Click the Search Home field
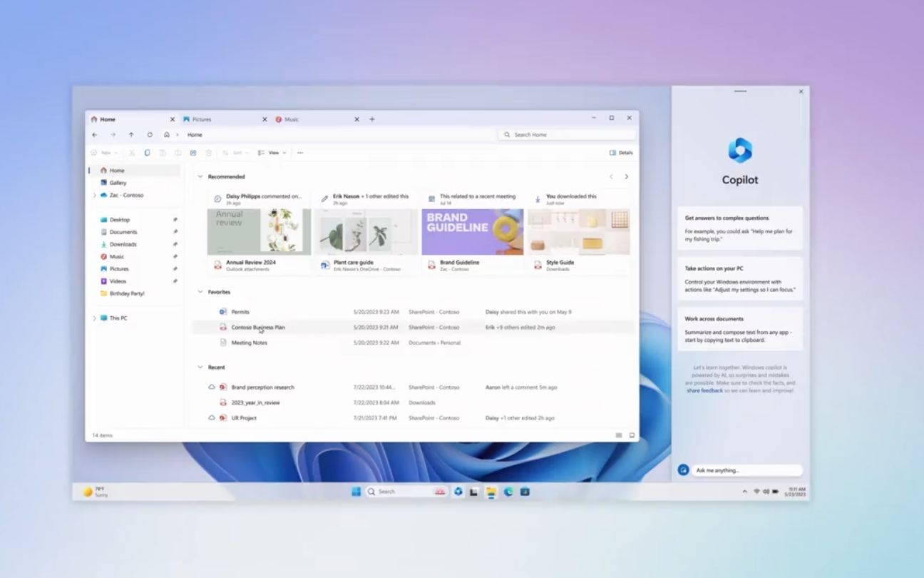This screenshot has height=578, width=924. [567, 135]
